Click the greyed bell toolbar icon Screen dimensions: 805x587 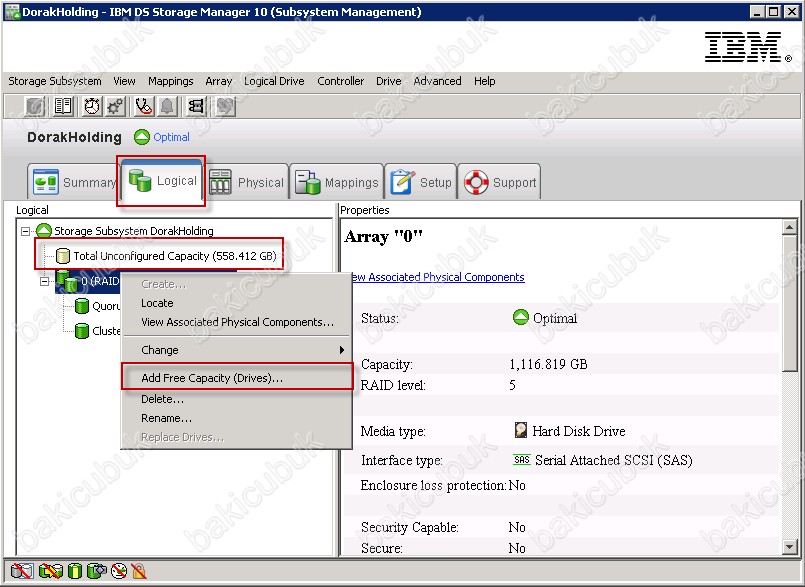pyautogui.click(x=167, y=106)
